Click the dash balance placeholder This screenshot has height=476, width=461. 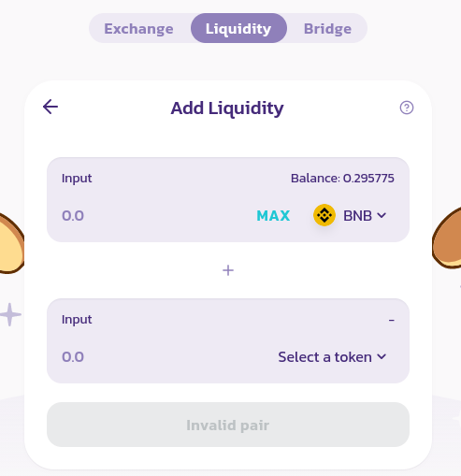(x=392, y=320)
